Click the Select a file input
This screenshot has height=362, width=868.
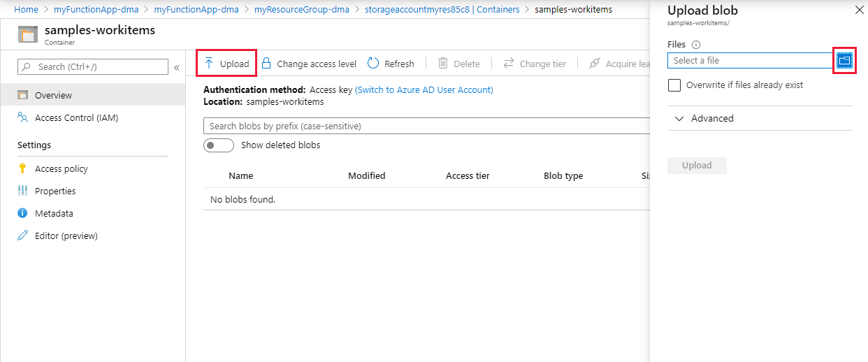tap(749, 61)
